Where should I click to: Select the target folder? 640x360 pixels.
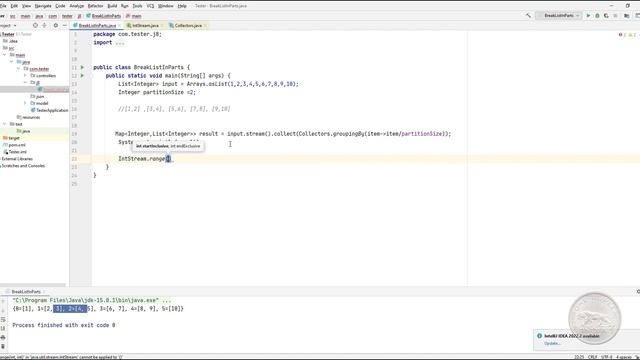(x=11, y=138)
